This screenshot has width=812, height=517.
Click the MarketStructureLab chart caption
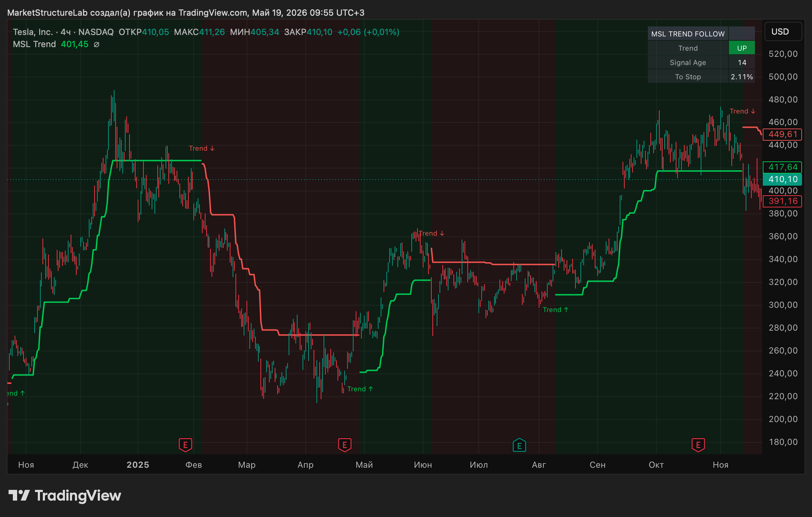coord(186,13)
